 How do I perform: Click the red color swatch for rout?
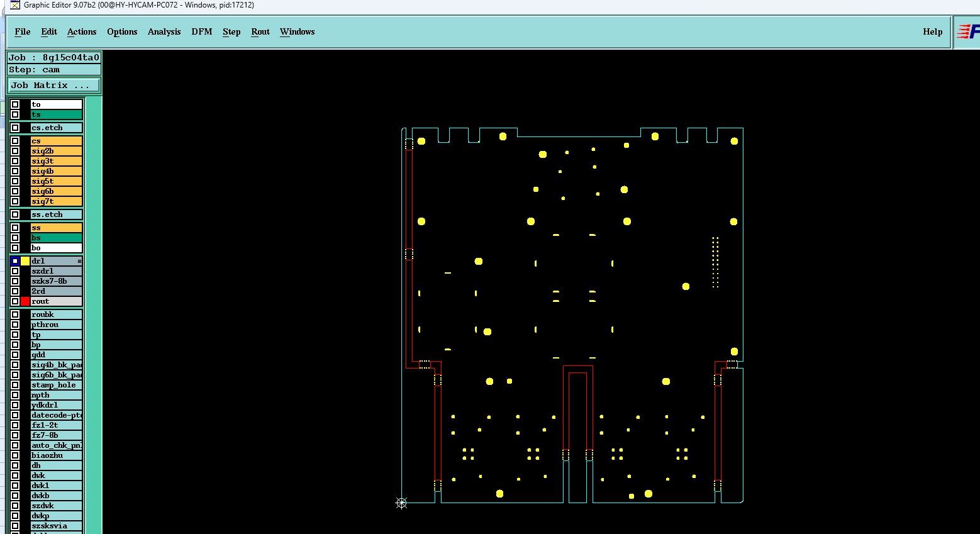25,301
